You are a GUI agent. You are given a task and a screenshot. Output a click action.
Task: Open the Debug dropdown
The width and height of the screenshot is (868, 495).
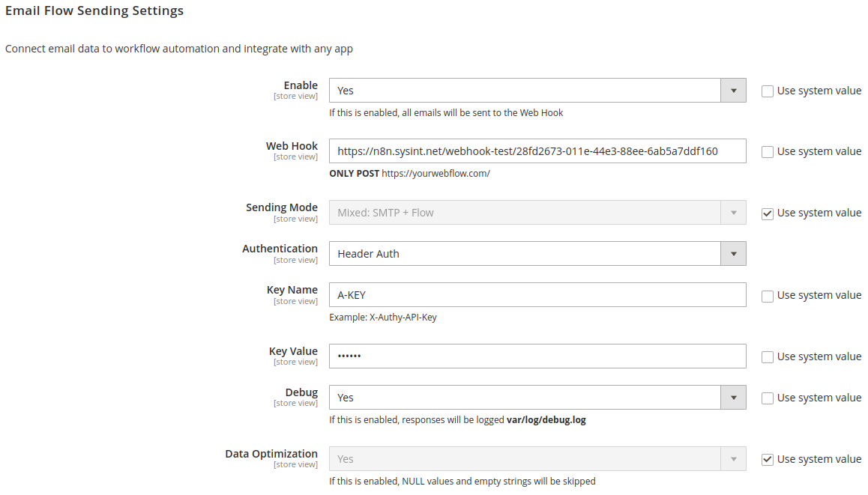(x=537, y=398)
